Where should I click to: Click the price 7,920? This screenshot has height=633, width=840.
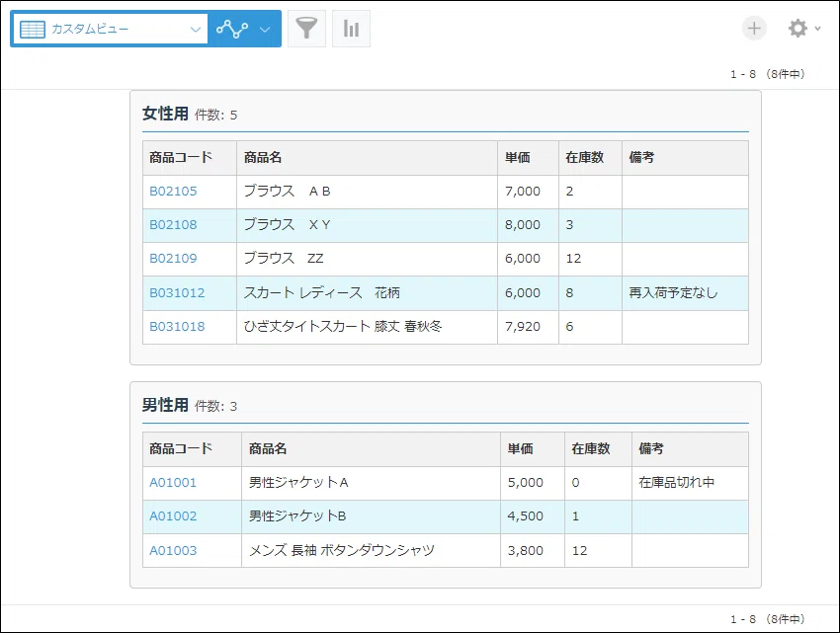(523, 327)
